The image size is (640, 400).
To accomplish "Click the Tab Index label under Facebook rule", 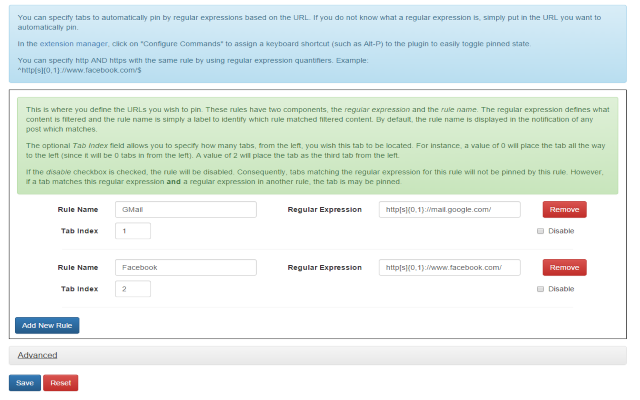I will 80,289.
